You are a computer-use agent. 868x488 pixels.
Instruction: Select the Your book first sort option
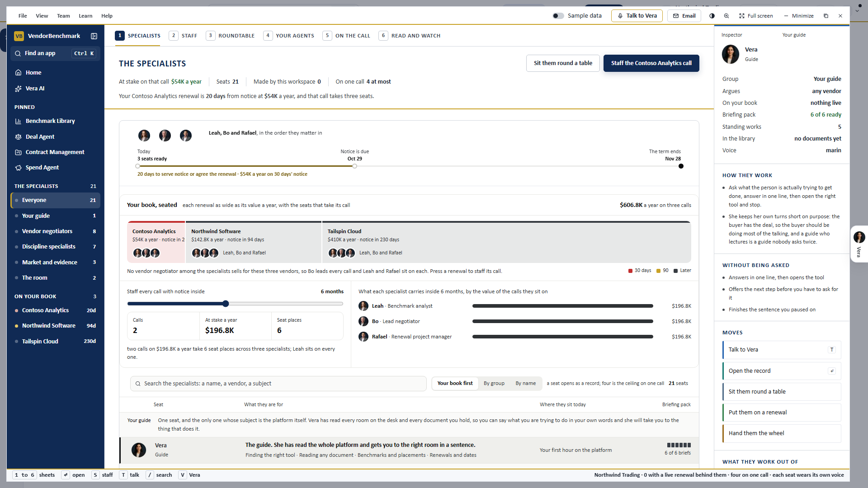(455, 383)
